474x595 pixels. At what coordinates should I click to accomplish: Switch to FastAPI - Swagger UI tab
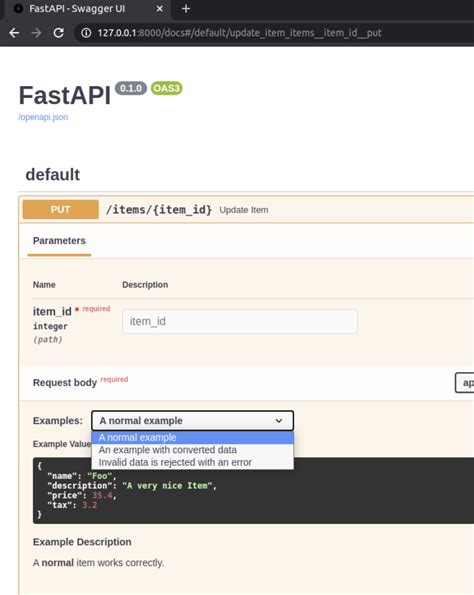77,8
